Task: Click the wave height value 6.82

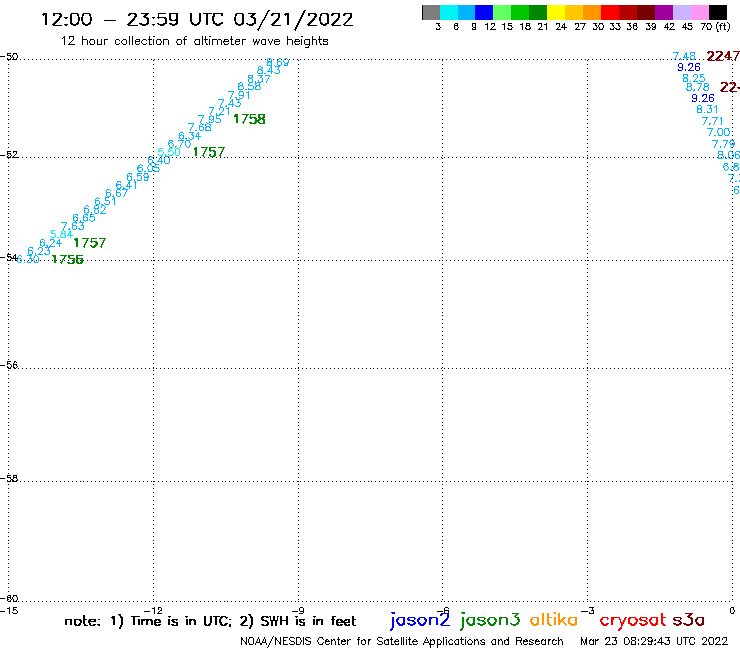Action: coord(95,210)
